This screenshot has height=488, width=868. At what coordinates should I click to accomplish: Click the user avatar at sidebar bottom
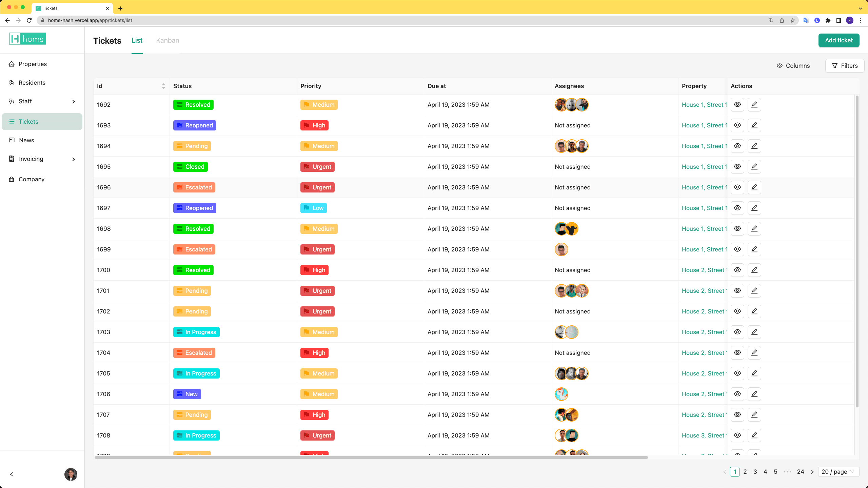pos(71,474)
